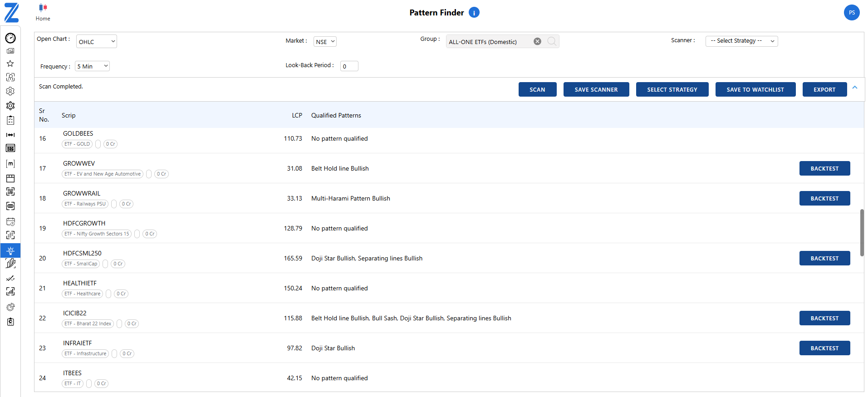This screenshot has width=868, height=397.
Task: Click the lightbulb Pattern Finder sidebar icon
Action: pyautogui.click(x=10, y=250)
